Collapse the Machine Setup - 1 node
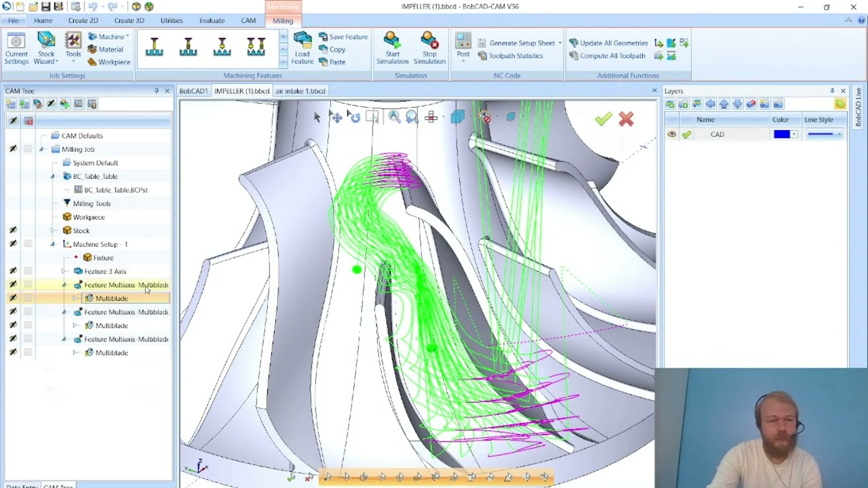868x488 pixels. click(53, 244)
